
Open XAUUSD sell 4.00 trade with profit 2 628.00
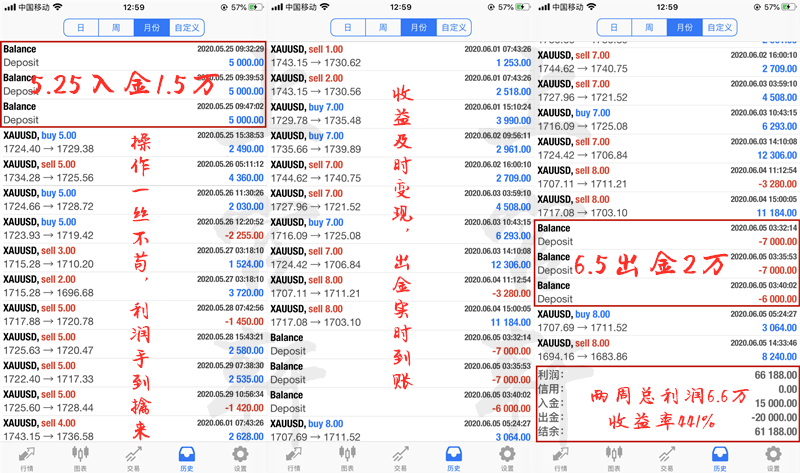133,430
